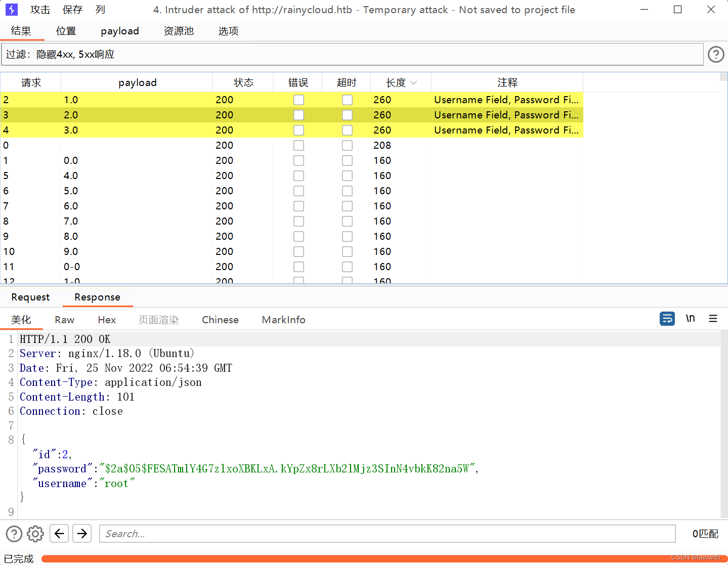Tick the timeout checkbox for request 3
This screenshot has width=728, height=565.
(347, 115)
